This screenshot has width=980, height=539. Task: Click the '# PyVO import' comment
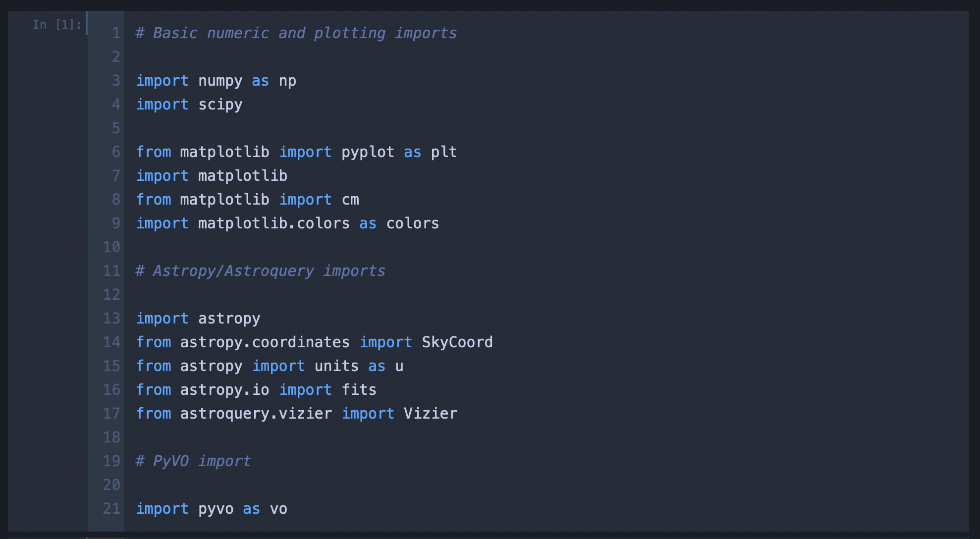click(193, 461)
